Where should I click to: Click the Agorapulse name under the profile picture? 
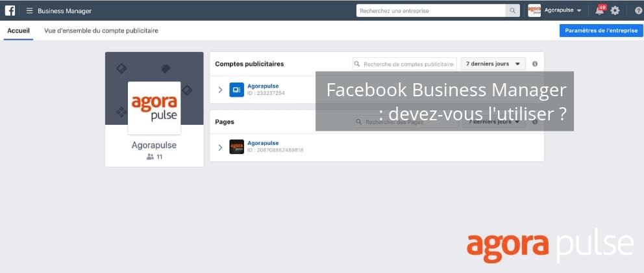(154, 146)
